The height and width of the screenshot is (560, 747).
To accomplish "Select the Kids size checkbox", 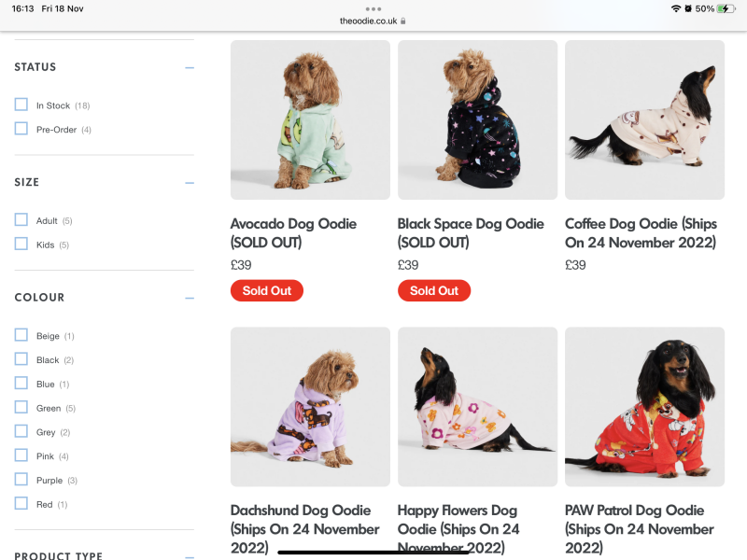I will [21, 244].
